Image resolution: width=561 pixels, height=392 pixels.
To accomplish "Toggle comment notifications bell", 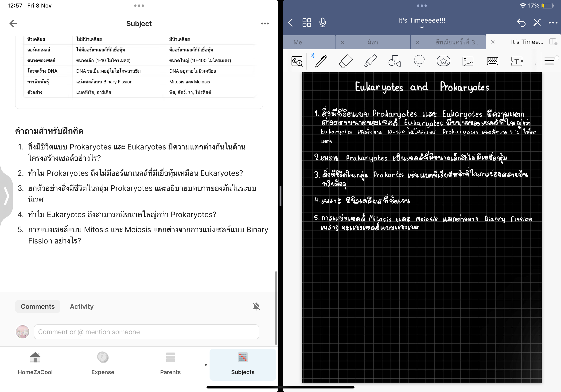I will pyautogui.click(x=256, y=306).
